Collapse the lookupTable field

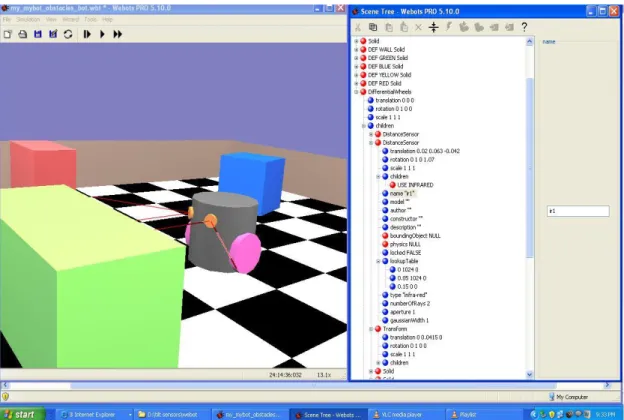pyautogui.click(x=378, y=261)
